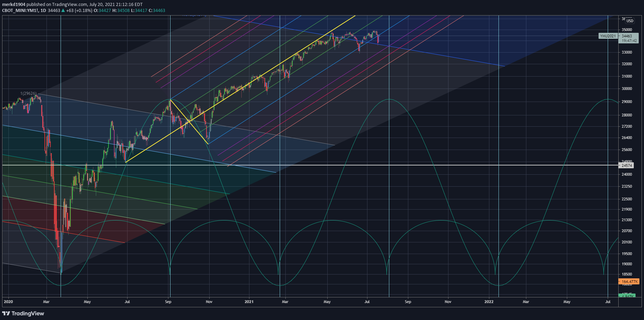Viewport: 644px width, 320px height.
Task: Click the 34463 last price tag
Action: [627, 36]
